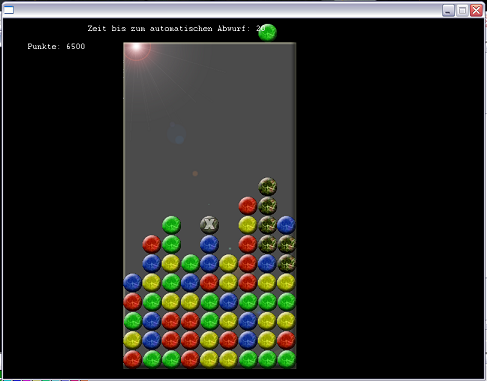Screen dimensions: 487x382
Task: Click the gray ball marked with X
Action: tap(209, 225)
